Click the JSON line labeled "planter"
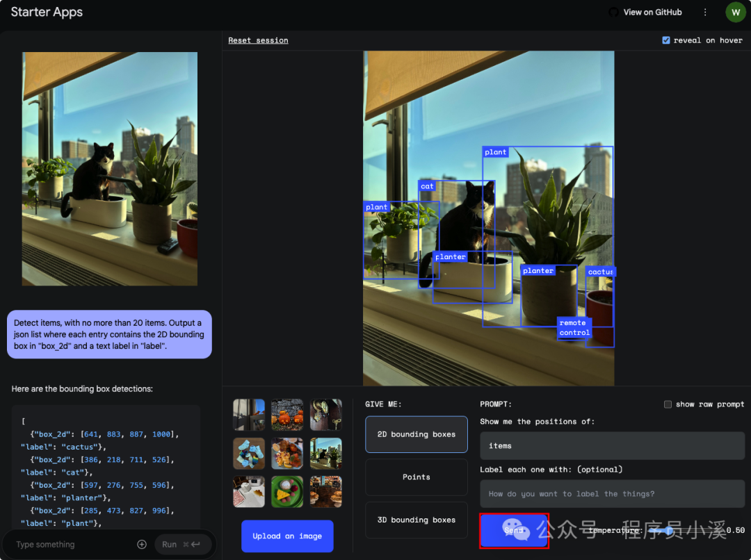The height and width of the screenshot is (560, 751). point(65,497)
